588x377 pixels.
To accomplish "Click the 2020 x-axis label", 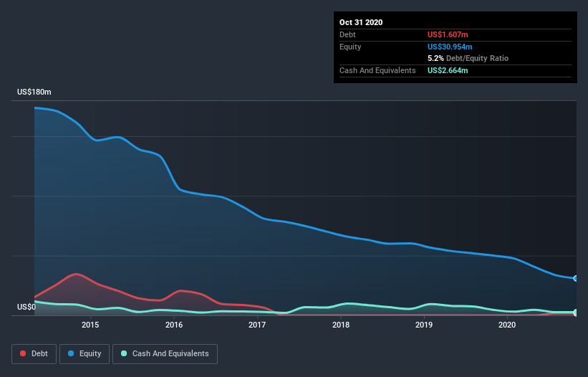I will (x=507, y=325).
